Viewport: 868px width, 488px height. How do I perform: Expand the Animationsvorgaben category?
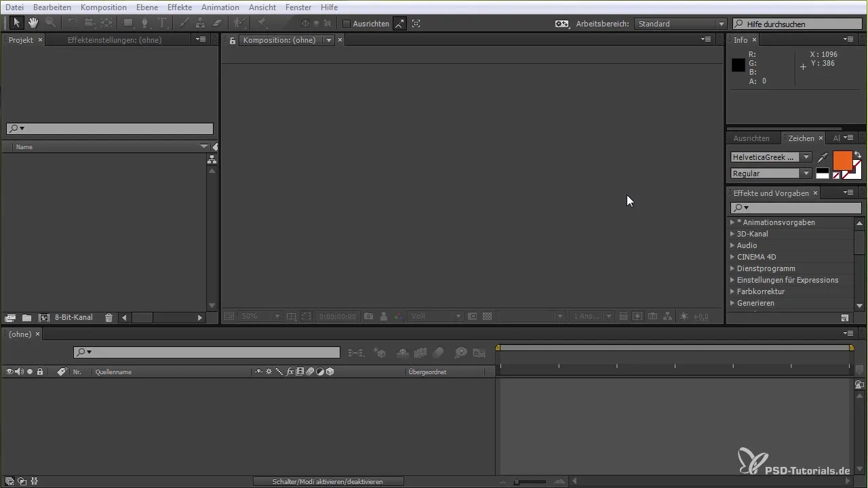pyautogui.click(x=732, y=222)
